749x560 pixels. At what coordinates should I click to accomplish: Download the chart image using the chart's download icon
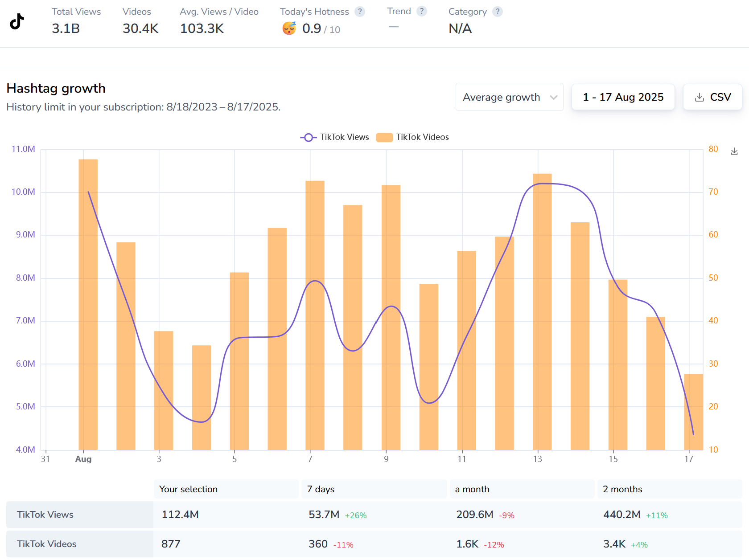[734, 151]
